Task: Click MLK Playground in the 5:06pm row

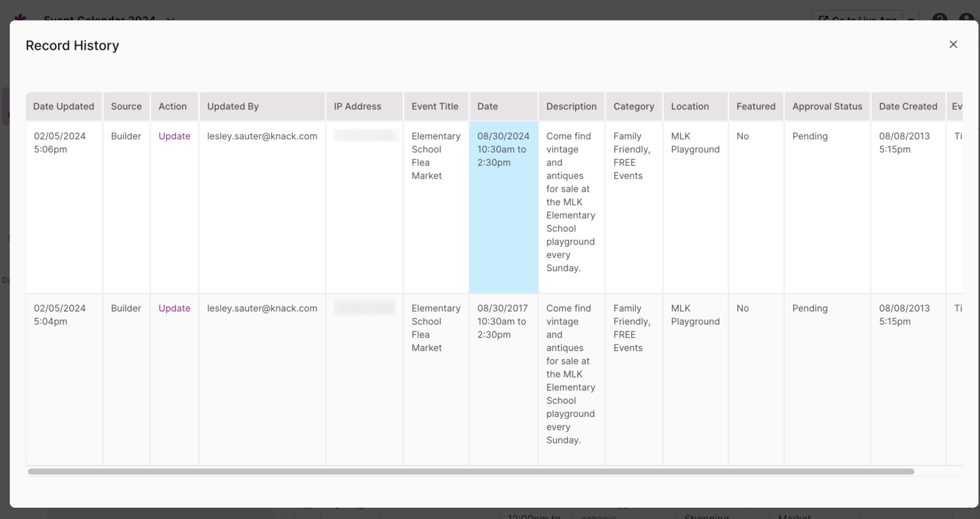Action: tap(695, 142)
